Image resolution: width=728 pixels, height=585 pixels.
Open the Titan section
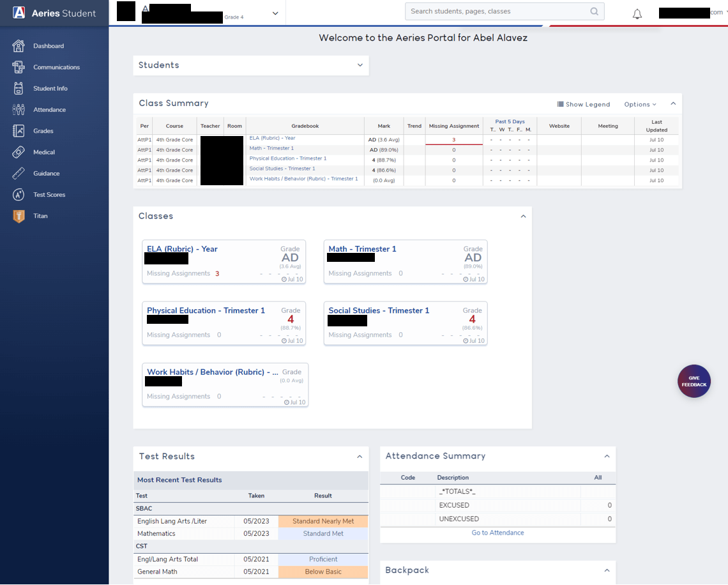coord(40,216)
